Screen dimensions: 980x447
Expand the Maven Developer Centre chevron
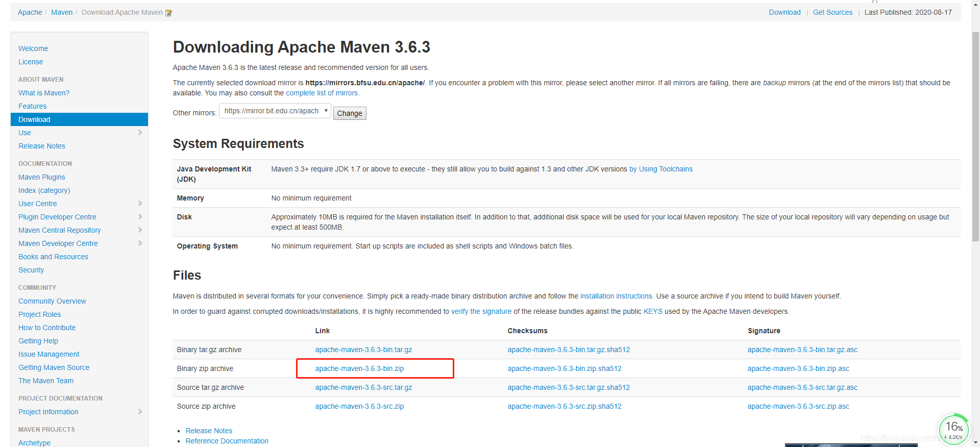(140, 243)
